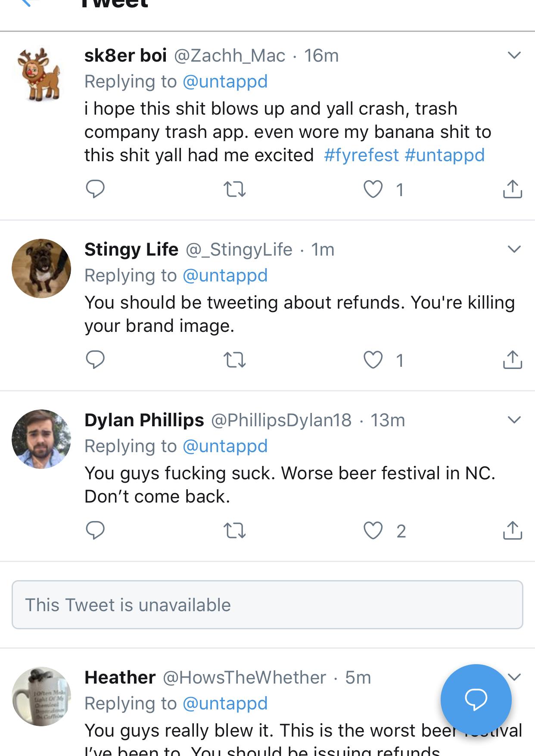Share sk8er boi's tweet
The height and width of the screenshot is (756, 535).
coord(513,189)
